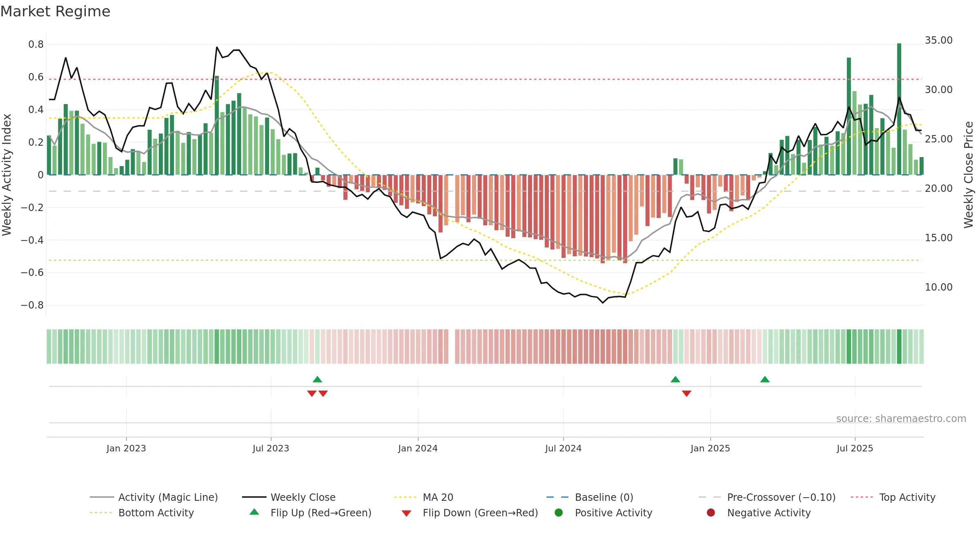Toggle Weekly Close legend entry
Viewport: 980px width, 551px height.
point(289,497)
